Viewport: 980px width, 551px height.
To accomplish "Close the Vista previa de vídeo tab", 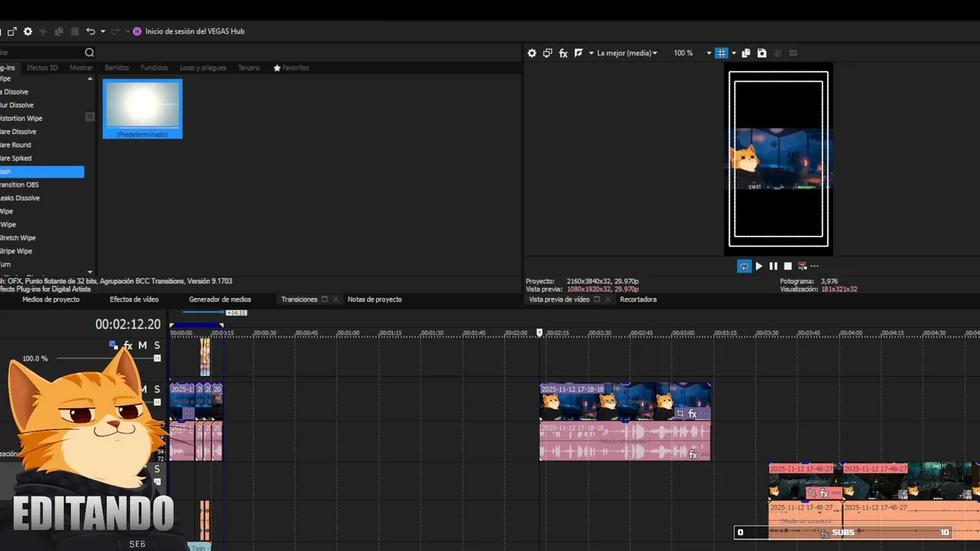I will tap(608, 299).
